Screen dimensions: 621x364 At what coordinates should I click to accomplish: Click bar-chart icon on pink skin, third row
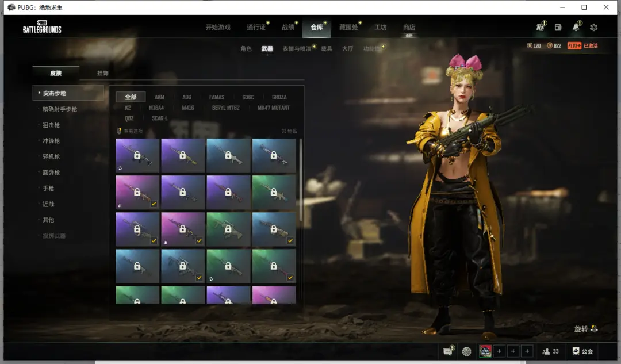coord(165,243)
